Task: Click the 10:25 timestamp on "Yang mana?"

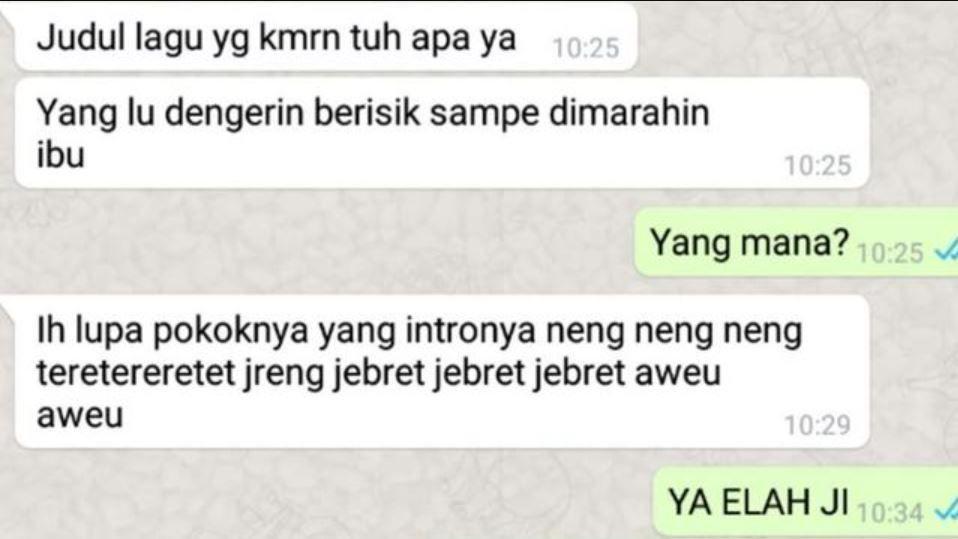Action: pos(890,252)
